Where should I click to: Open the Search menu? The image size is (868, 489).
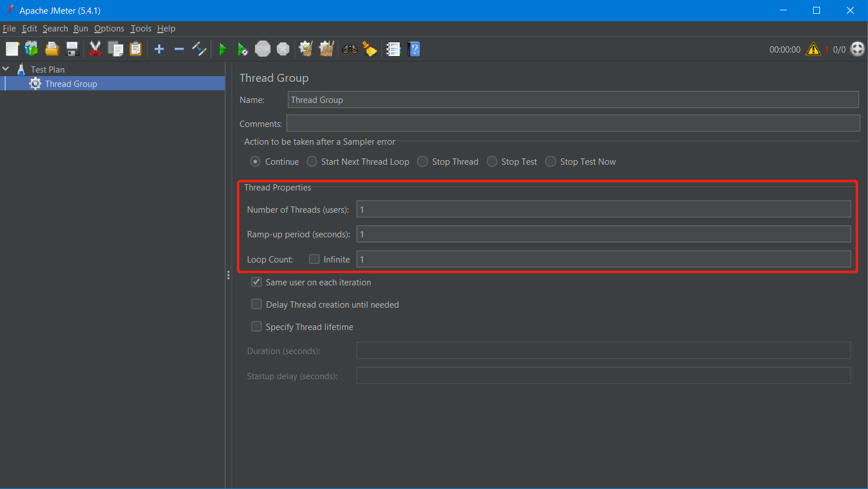point(55,29)
